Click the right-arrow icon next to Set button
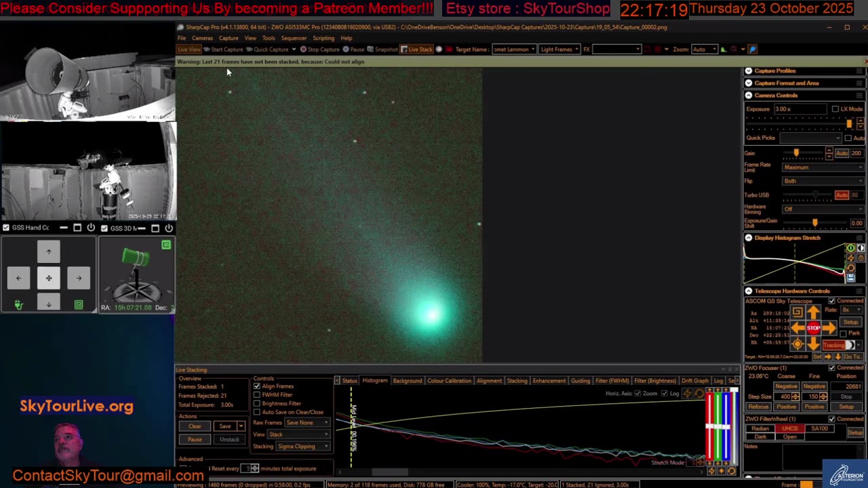The width and height of the screenshot is (868, 488). pyautogui.click(x=828, y=357)
